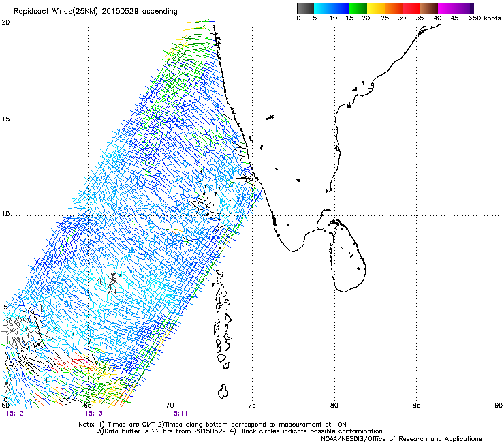Viewport: 504px width, 443px height.
Task: Click the '40' label under the color bar
Action: point(437,18)
